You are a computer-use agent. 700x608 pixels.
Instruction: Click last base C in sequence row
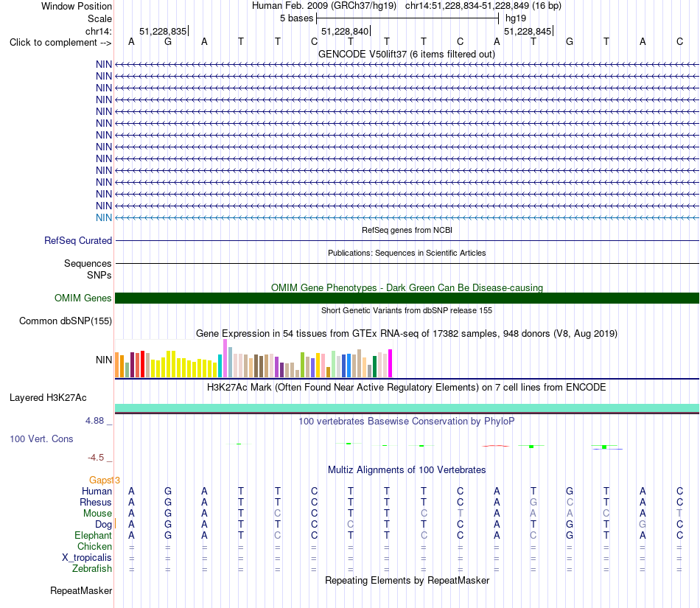[679, 41]
